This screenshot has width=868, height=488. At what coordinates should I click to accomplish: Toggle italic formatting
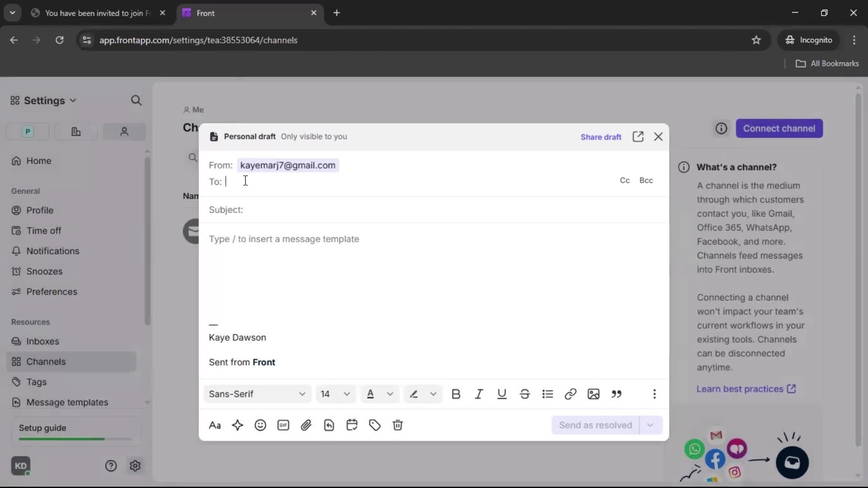479,394
